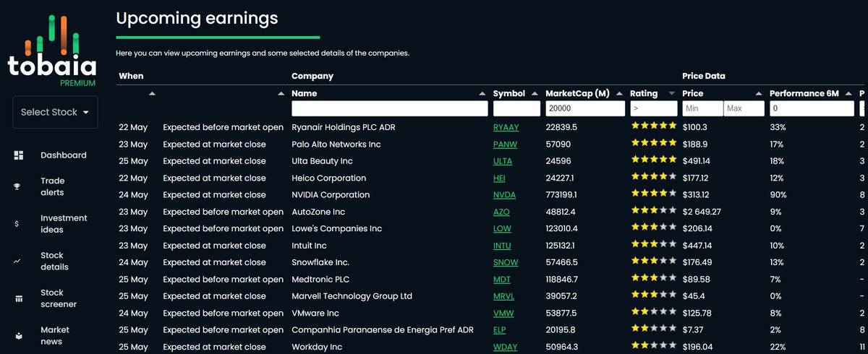This screenshot has width=868, height=354.
Task: Click Ryanair Holdings star rating
Action: click(x=654, y=126)
